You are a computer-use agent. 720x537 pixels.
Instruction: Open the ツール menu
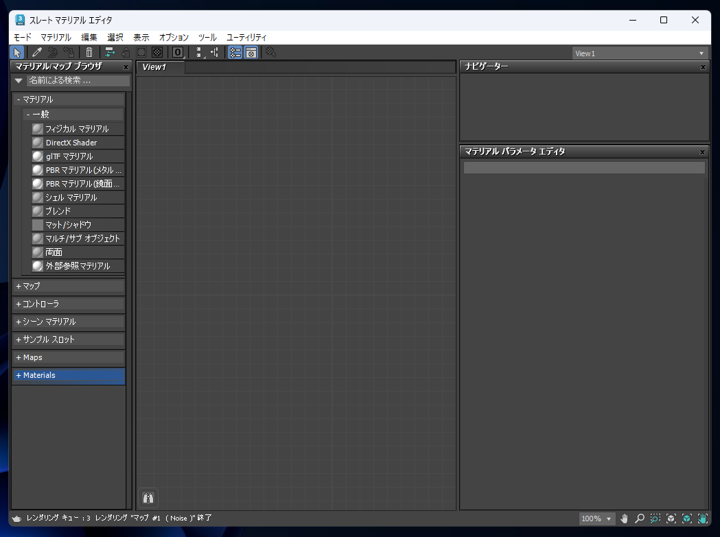(207, 37)
